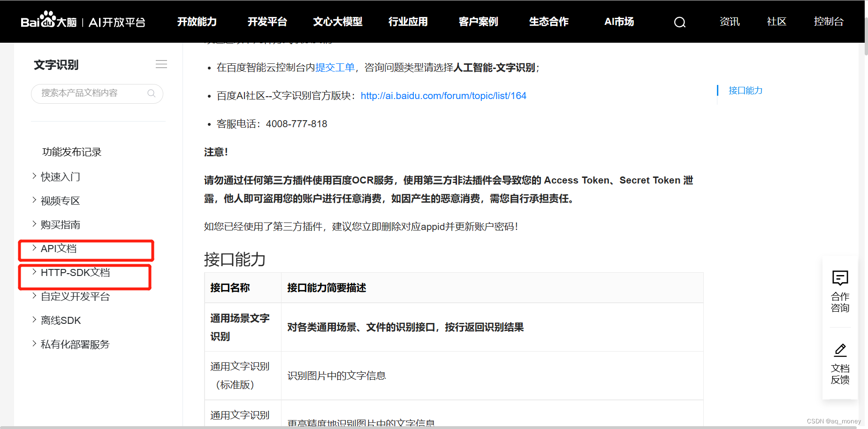Click the 文字识别 sidebar title
The image size is (868, 429).
[56, 65]
